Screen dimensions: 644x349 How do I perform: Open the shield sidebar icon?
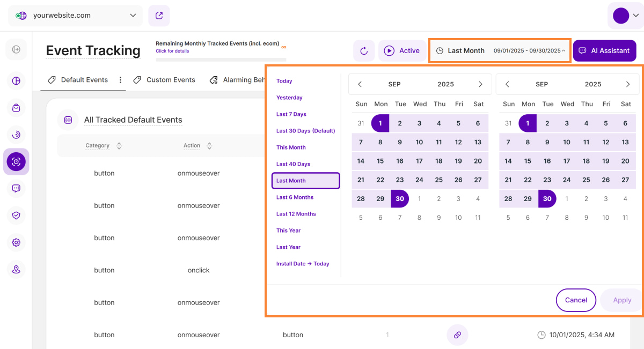click(16, 216)
